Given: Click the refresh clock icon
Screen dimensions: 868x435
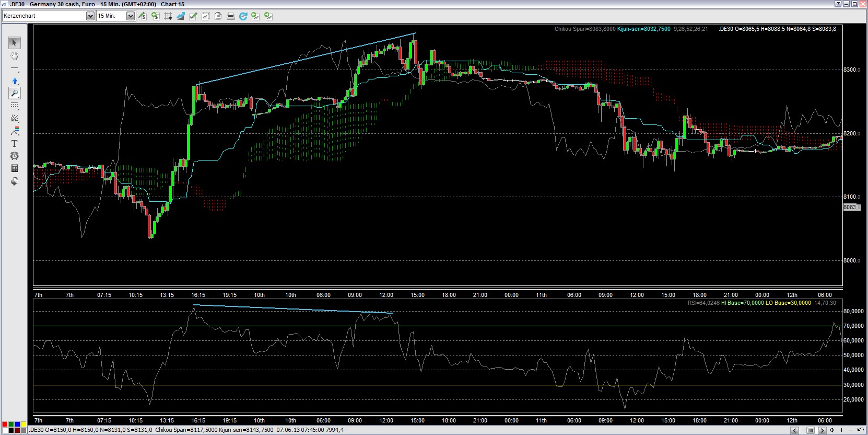Looking at the screenshot, I should 243,16.
